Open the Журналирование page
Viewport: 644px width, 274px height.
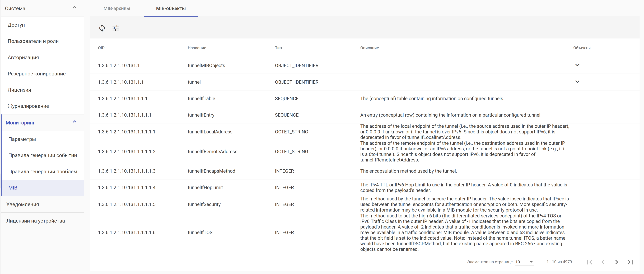pyautogui.click(x=28, y=106)
